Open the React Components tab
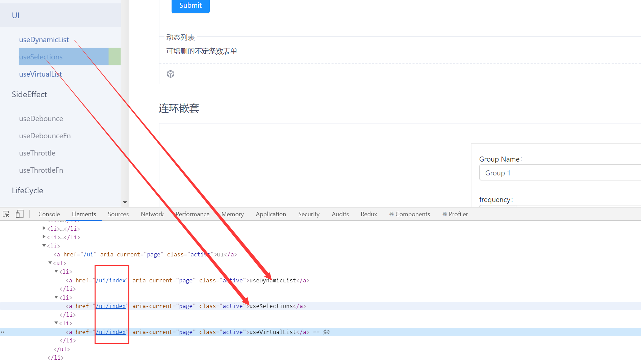Screen dimensions: 641x364 point(409,214)
